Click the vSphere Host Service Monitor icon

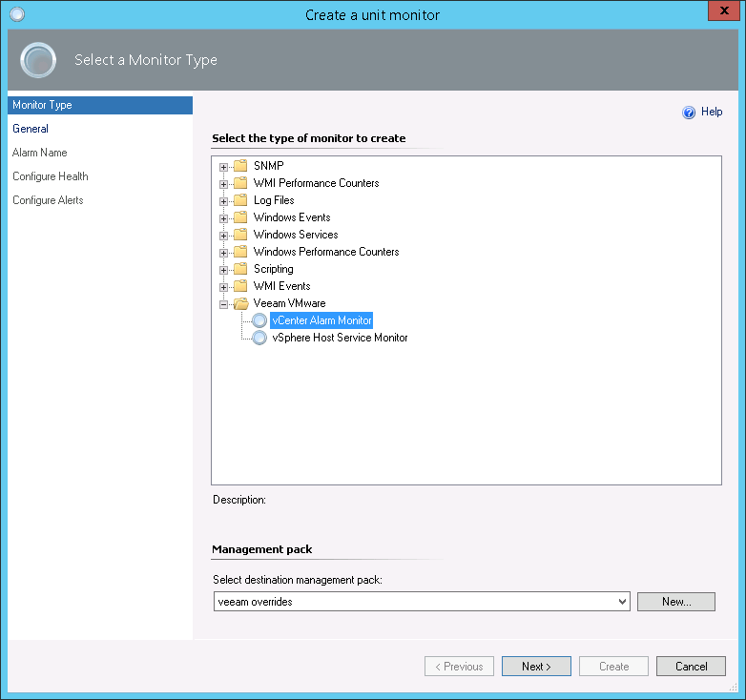tap(259, 338)
